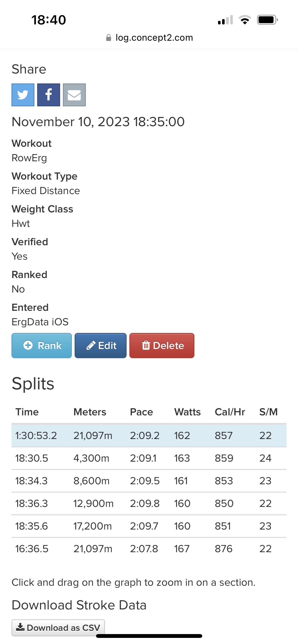Image resolution: width=298 pixels, height=644 pixels.
Task: Download stroke data as CSV
Action: [x=58, y=627]
